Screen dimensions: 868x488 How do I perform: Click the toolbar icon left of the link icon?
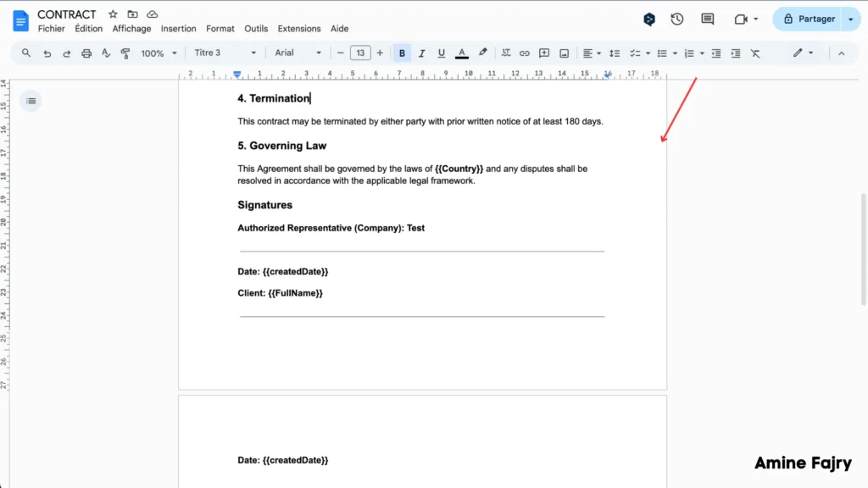tap(505, 53)
